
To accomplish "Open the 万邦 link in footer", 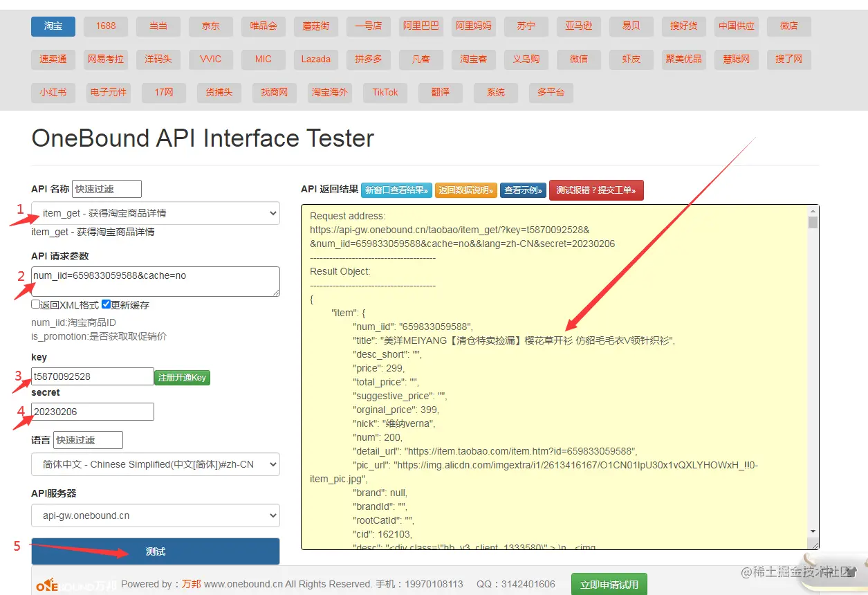I will tap(192, 584).
